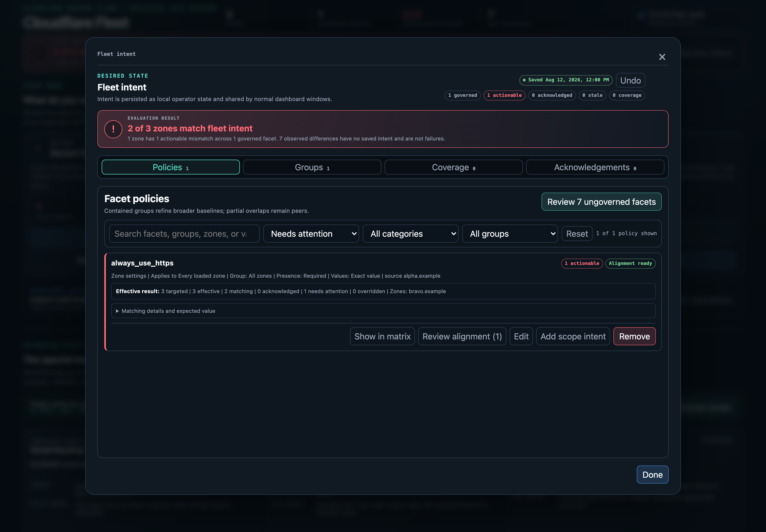Screen dimensions: 766x532
Task: Edit the always_use_https policy
Action: [521, 336]
